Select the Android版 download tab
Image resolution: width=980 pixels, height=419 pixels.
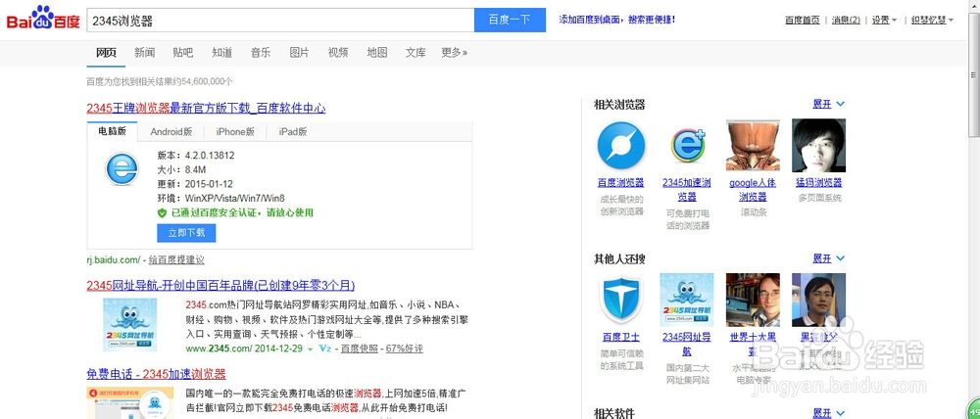tap(171, 132)
